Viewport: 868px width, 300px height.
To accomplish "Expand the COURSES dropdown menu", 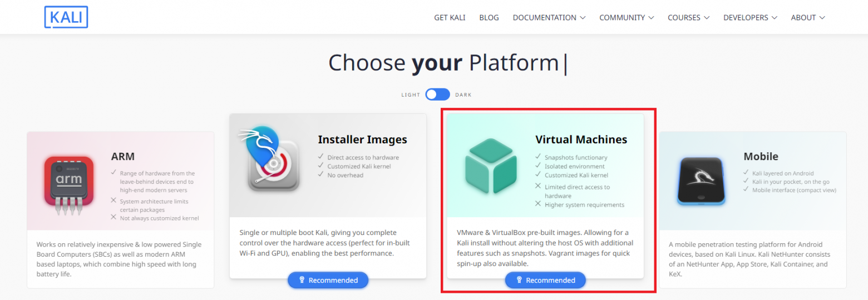I will pos(689,18).
